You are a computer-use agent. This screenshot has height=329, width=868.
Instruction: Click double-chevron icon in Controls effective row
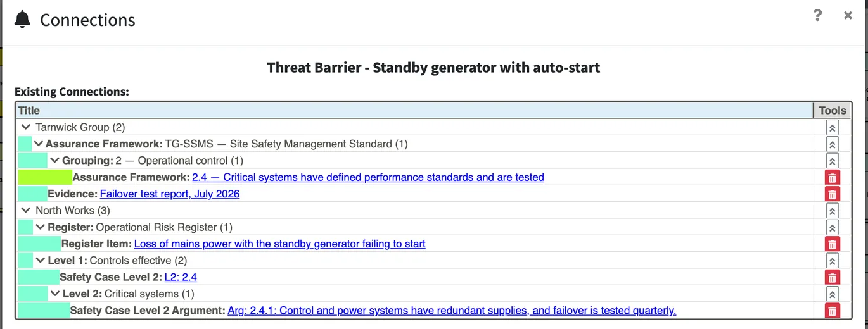[x=833, y=261]
